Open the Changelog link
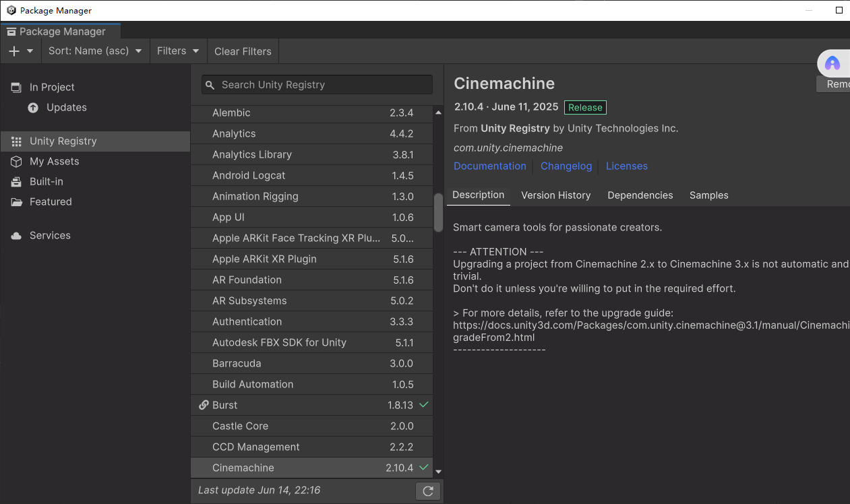850x504 pixels. click(566, 166)
